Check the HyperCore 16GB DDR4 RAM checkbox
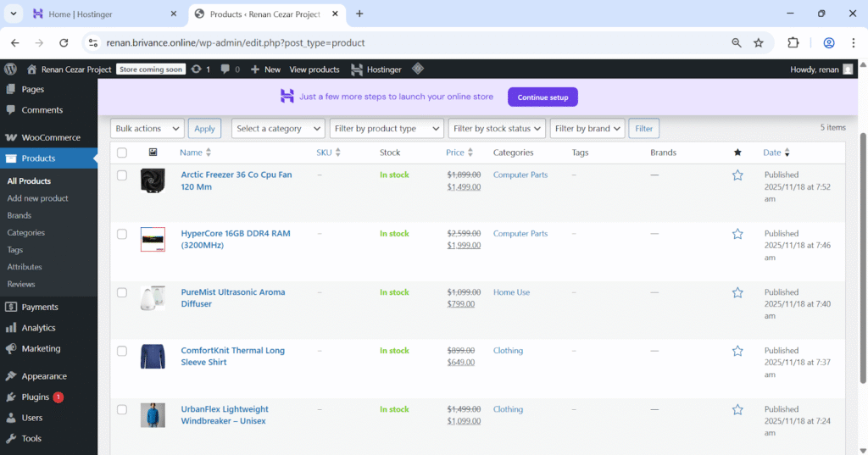 pyautogui.click(x=122, y=234)
